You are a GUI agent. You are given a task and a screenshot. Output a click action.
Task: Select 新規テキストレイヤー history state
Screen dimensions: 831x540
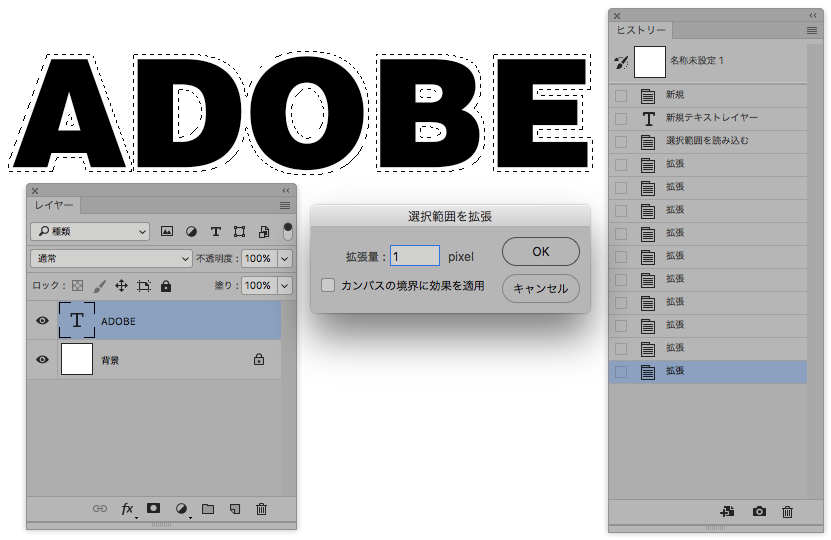(x=708, y=118)
